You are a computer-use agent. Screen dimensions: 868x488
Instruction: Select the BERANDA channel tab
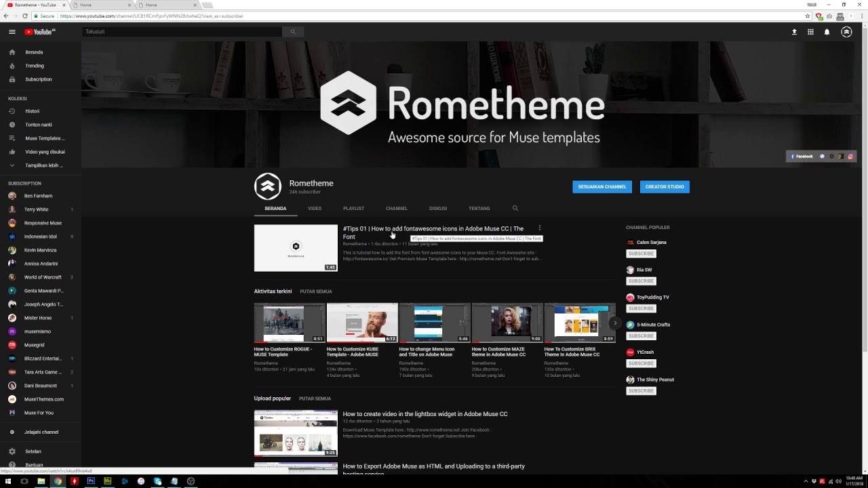(275, 209)
